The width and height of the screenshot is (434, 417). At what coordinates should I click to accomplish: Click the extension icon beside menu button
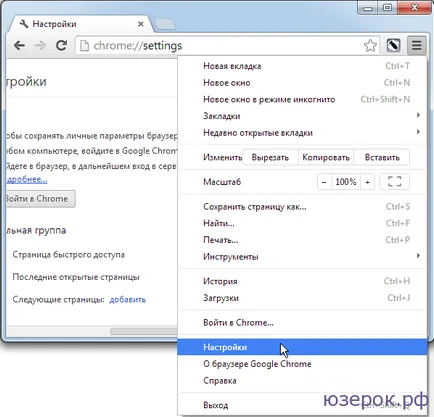[x=393, y=45]
